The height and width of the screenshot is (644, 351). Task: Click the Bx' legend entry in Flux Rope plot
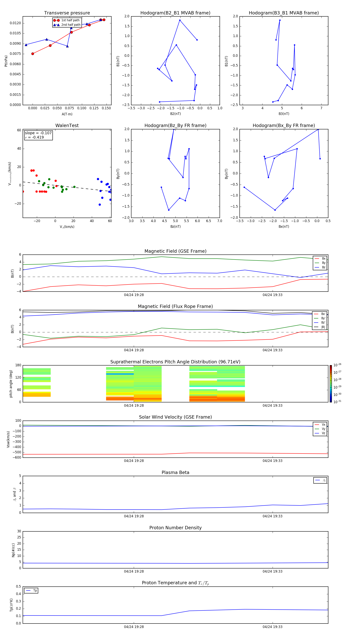tap(320, 314)
